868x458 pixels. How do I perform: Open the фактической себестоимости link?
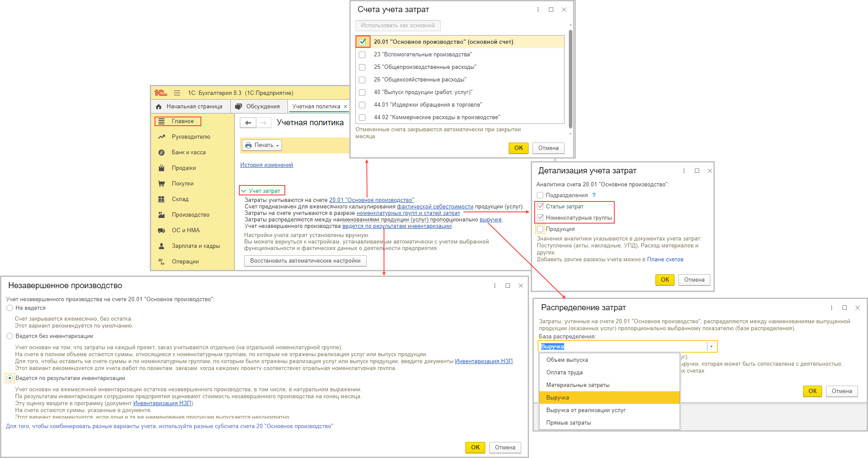(x=435, y=207)
